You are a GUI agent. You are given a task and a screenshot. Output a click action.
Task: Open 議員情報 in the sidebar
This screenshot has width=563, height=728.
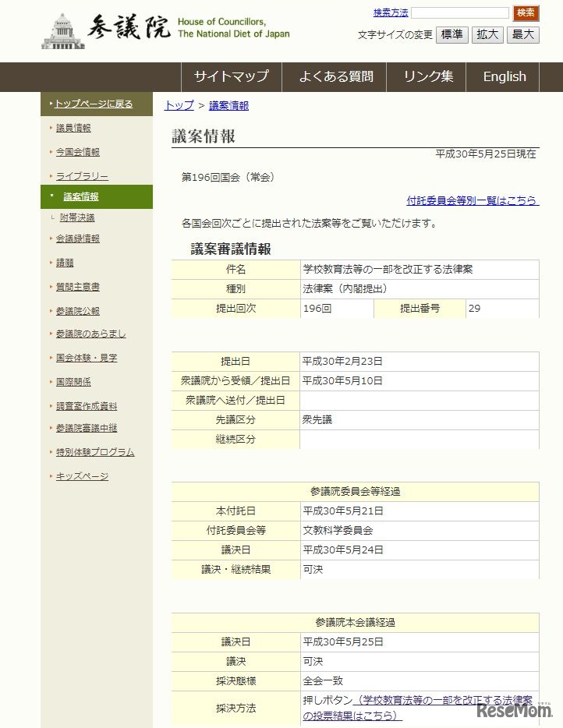click(x=73, y=128)
